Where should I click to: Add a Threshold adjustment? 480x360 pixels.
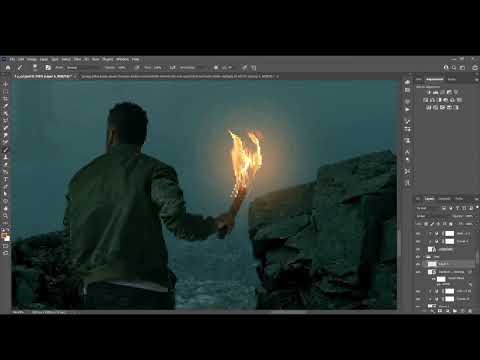pos(442,108)
